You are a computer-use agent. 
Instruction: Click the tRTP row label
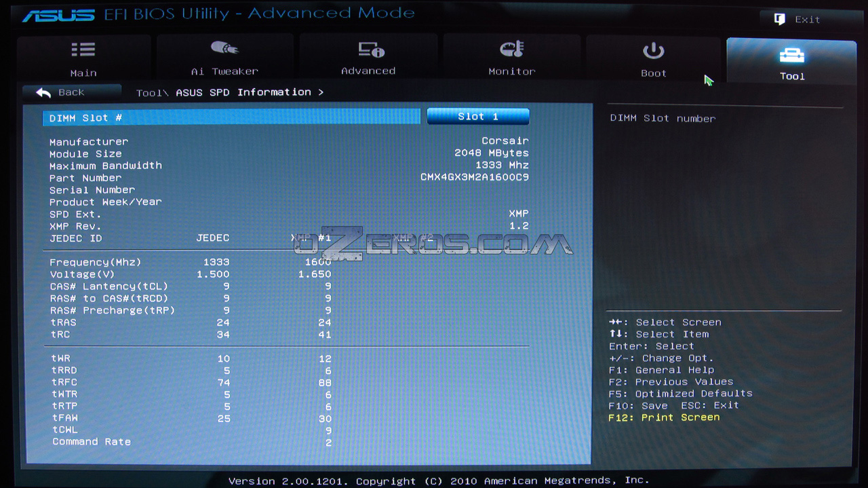[x=64, y=407]
